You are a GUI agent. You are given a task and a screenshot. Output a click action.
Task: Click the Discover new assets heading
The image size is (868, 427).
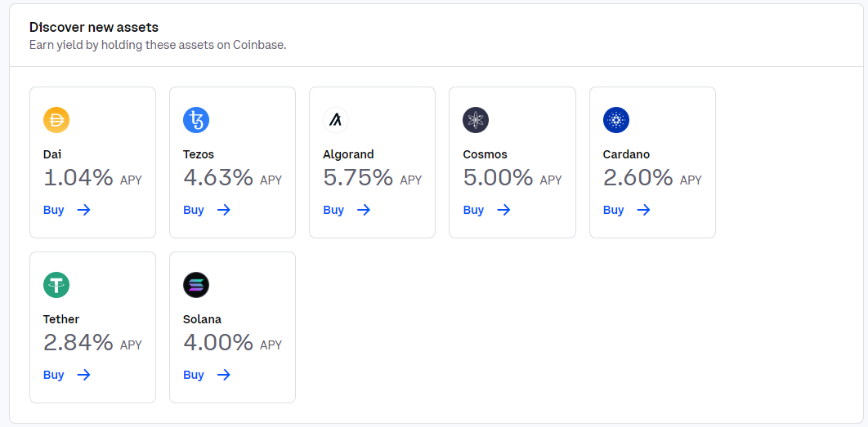point(93,27)
